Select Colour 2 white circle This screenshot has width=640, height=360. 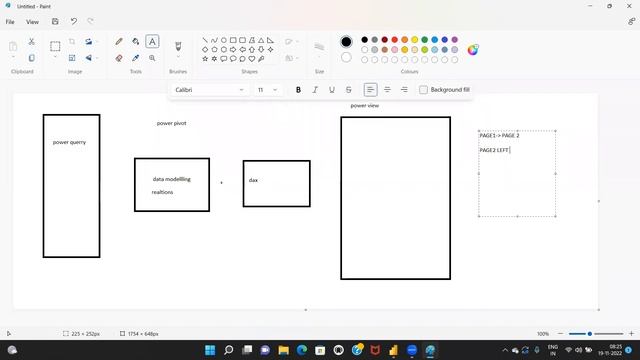(346, 58)
